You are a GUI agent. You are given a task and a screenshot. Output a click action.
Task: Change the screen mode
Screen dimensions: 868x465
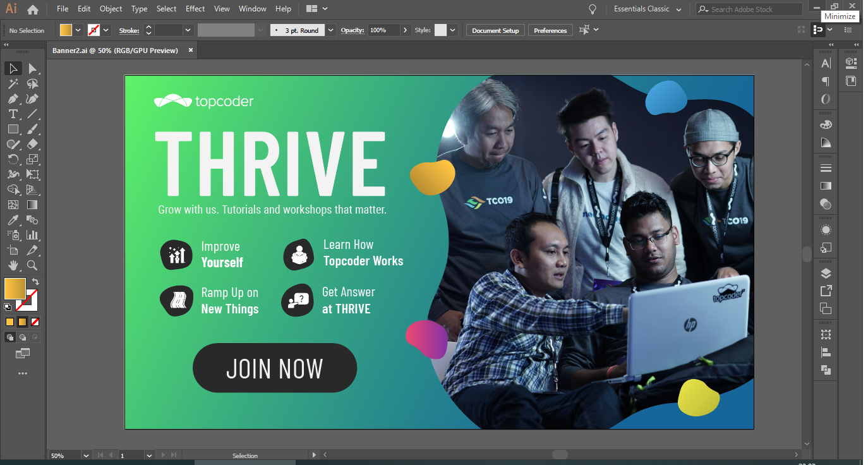click(23, 353)
